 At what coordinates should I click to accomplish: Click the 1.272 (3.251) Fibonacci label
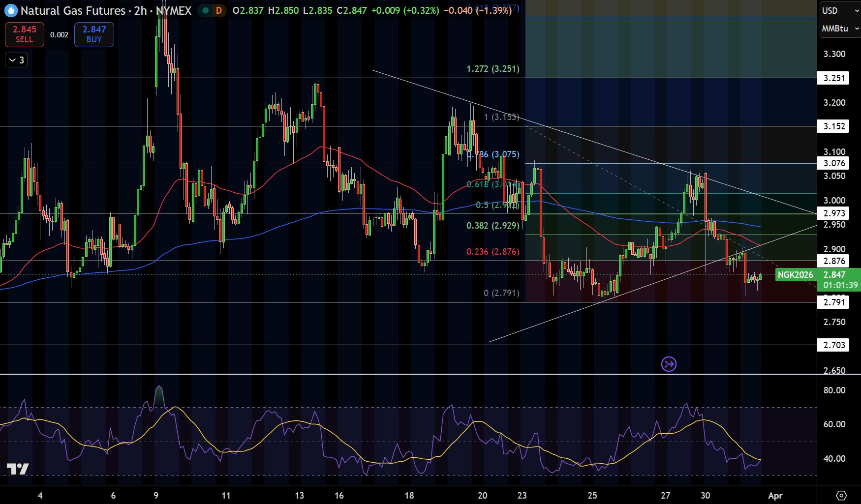[x=493, y=69]
